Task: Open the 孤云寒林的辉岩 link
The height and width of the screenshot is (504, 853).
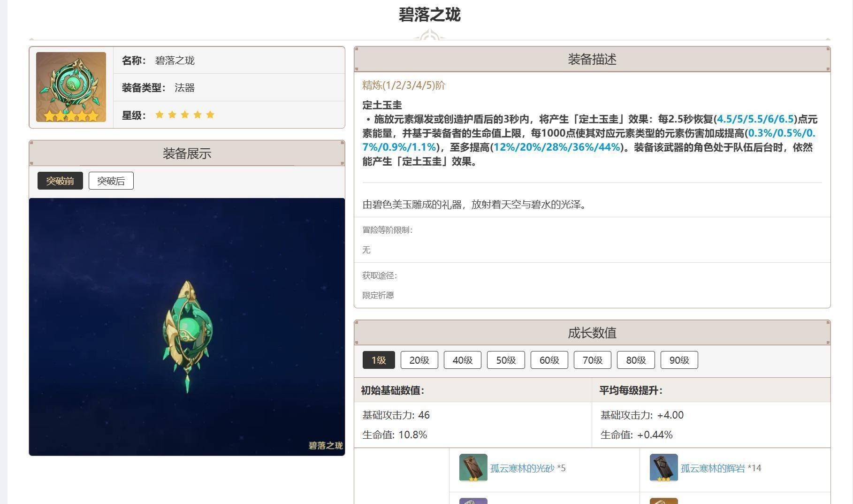Action: coord(713,468)
